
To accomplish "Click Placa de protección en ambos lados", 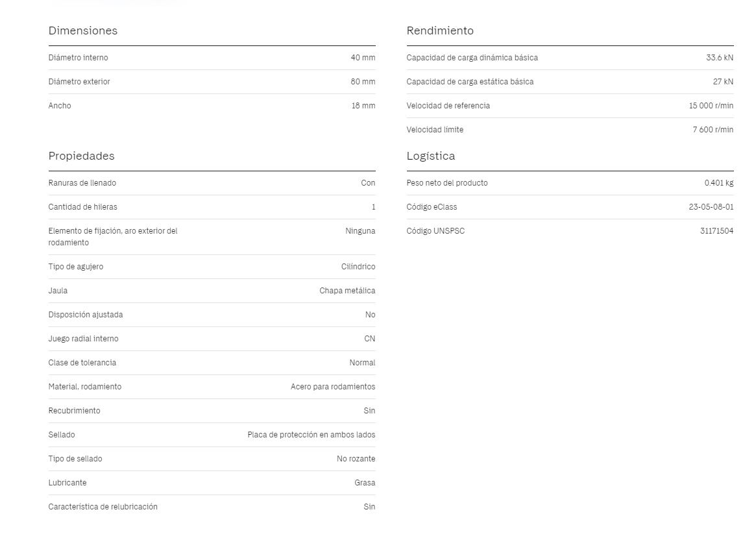I will 311,435.
